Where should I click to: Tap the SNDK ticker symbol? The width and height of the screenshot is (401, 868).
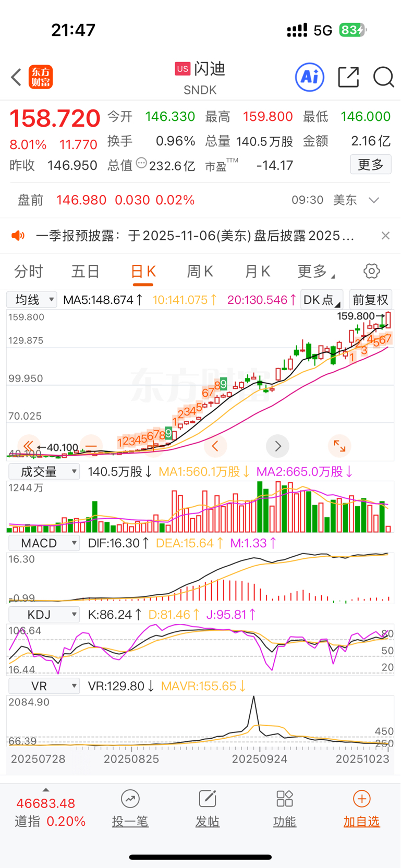coord(200,90)
